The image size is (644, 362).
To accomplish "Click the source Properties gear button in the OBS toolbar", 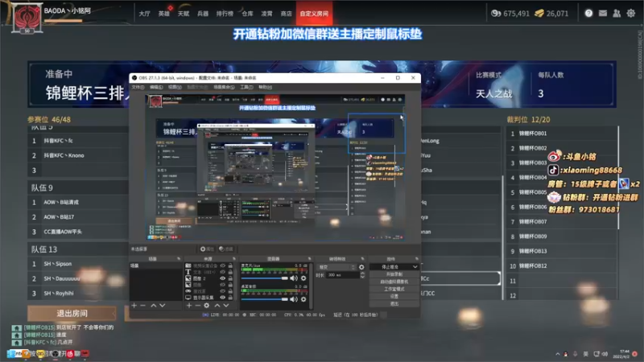I will pos(208,249).
